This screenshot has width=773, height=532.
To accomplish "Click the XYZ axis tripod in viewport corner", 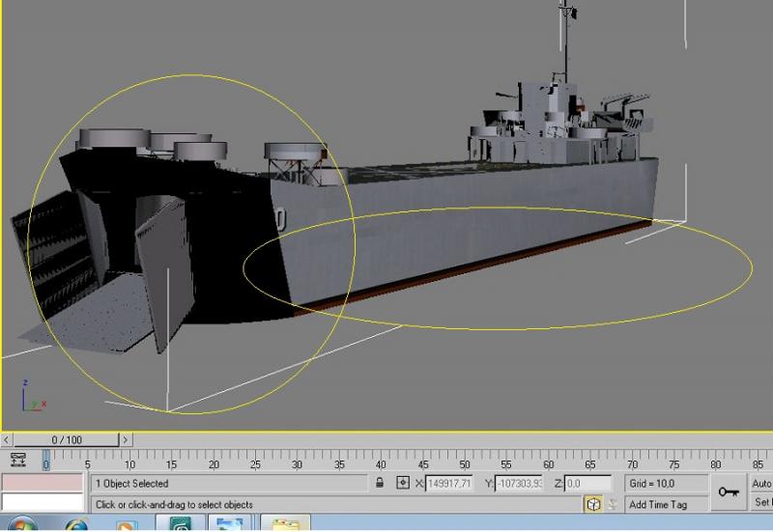I will [x=32, y=396].
